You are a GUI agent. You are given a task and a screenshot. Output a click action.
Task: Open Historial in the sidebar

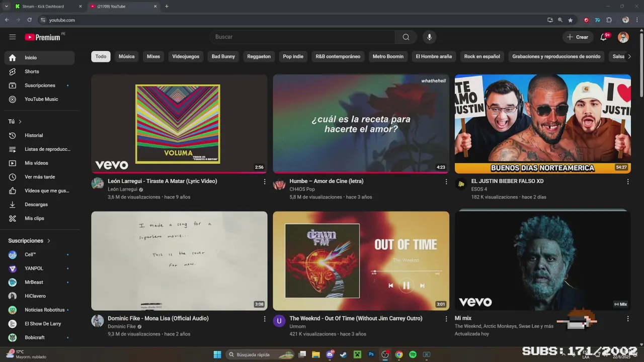click(x=39, y=136)
